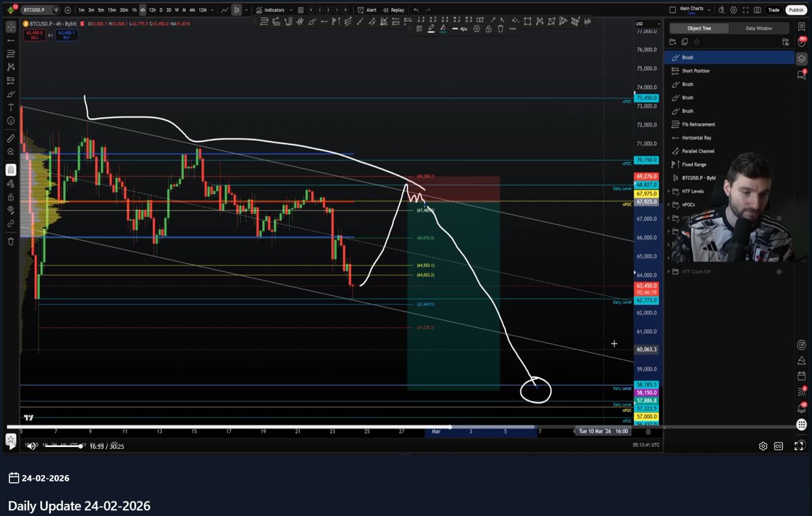Open the Indicators menu
The image size is (812, 516).
click(271, 10)
